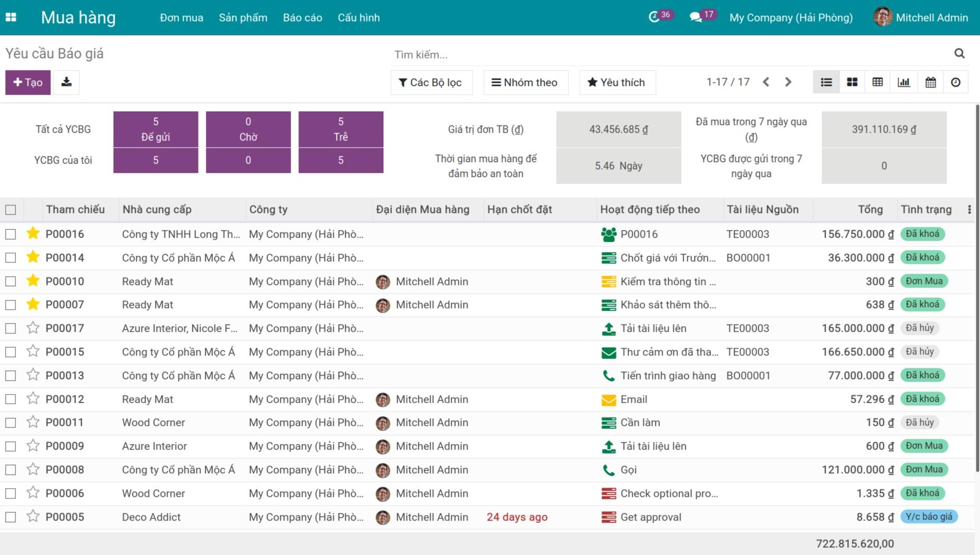Switch to calendar view
The height and width of the screenshot is (555, 980).
[930, 82]
